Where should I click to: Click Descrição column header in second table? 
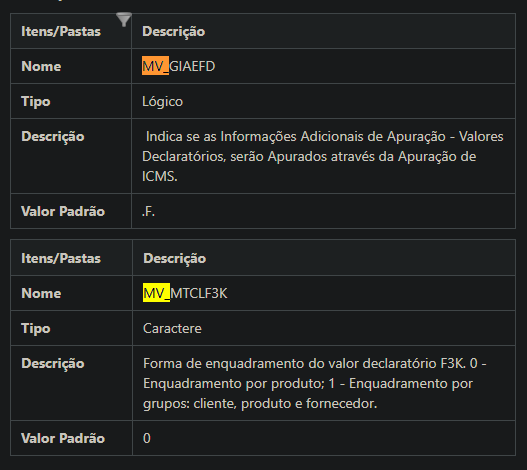(174, 259)
